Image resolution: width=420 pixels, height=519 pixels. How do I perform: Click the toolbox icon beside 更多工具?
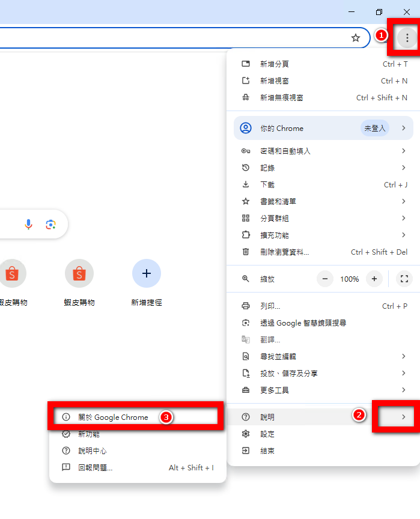coord(246,390)
